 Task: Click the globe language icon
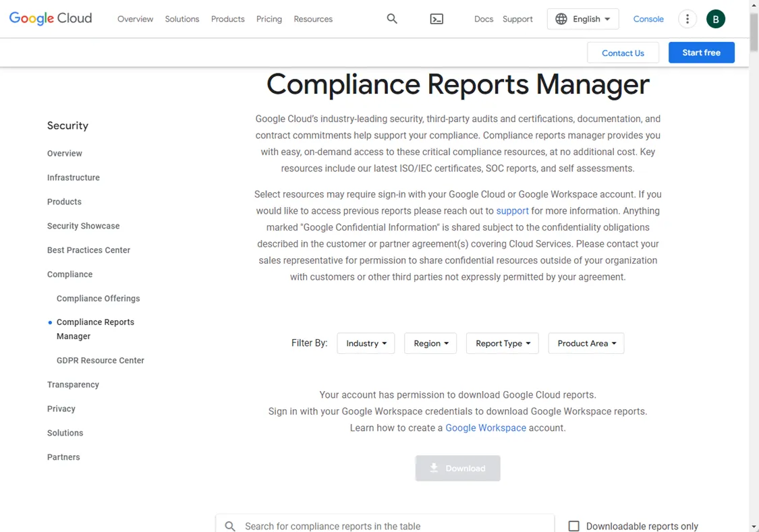pos(562,19)
